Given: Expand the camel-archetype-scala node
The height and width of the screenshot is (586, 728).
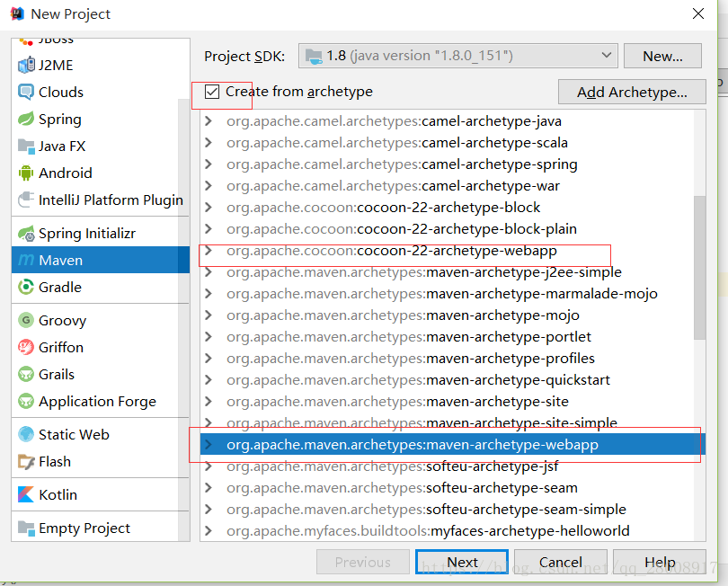Looking at the screenshot, I should [209, 143].
